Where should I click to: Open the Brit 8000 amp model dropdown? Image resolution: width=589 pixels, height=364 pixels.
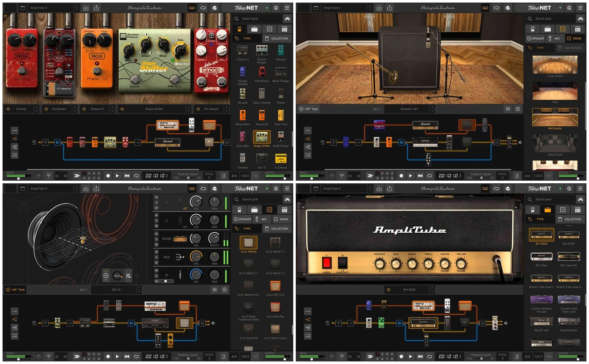432,290
